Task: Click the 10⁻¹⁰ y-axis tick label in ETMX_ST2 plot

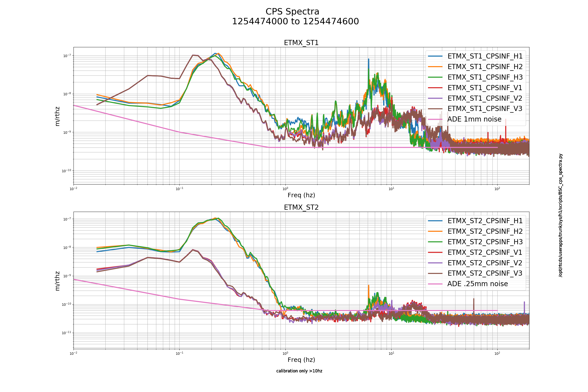Action: point(66,304)
